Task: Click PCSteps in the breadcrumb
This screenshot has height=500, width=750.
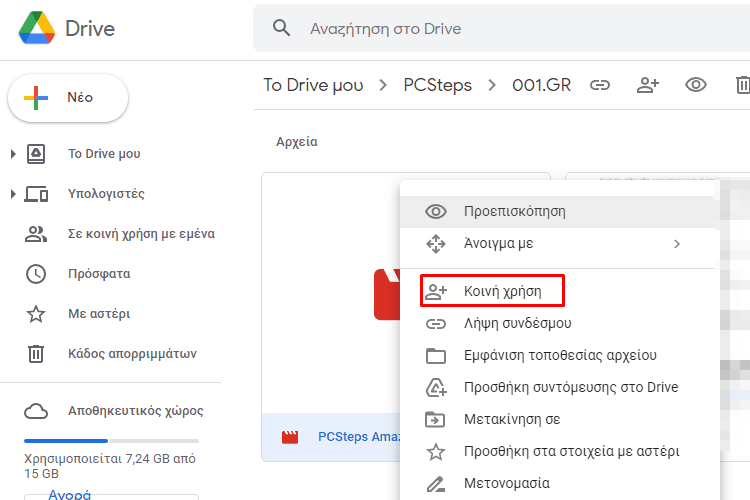Action: click(x=437, y=85)
